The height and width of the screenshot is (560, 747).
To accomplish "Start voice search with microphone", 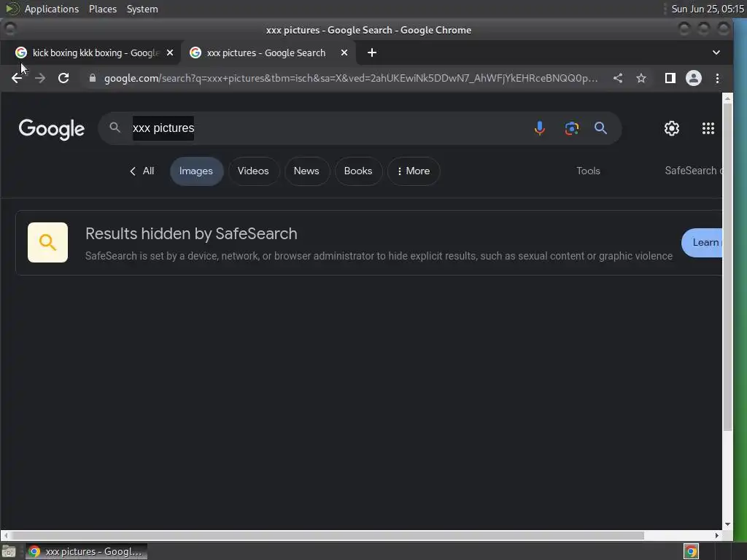I will pyautogui.click(x=539, y=128).
